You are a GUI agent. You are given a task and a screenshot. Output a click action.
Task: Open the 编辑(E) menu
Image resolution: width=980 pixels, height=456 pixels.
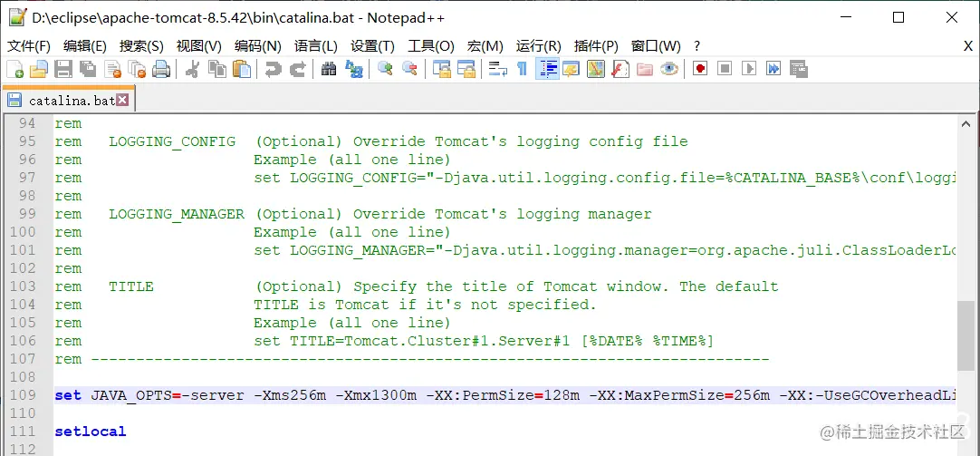coord(85,46)
